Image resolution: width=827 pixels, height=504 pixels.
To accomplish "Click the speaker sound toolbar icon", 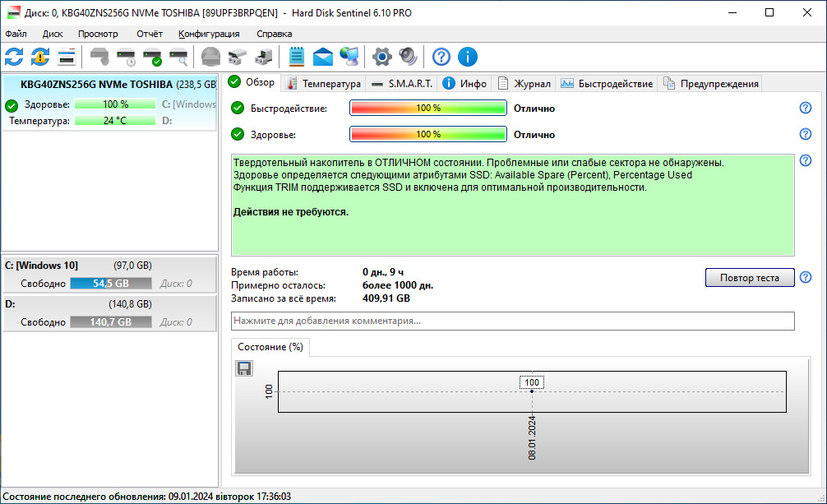I will [408, 57].
